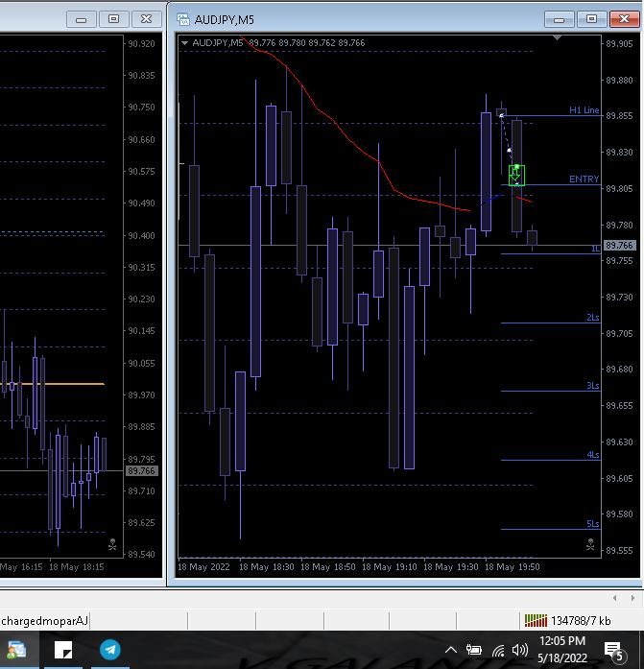Select the 3Ls level label
The width and height of the screenshot is (644, 669).
(592, 385)
